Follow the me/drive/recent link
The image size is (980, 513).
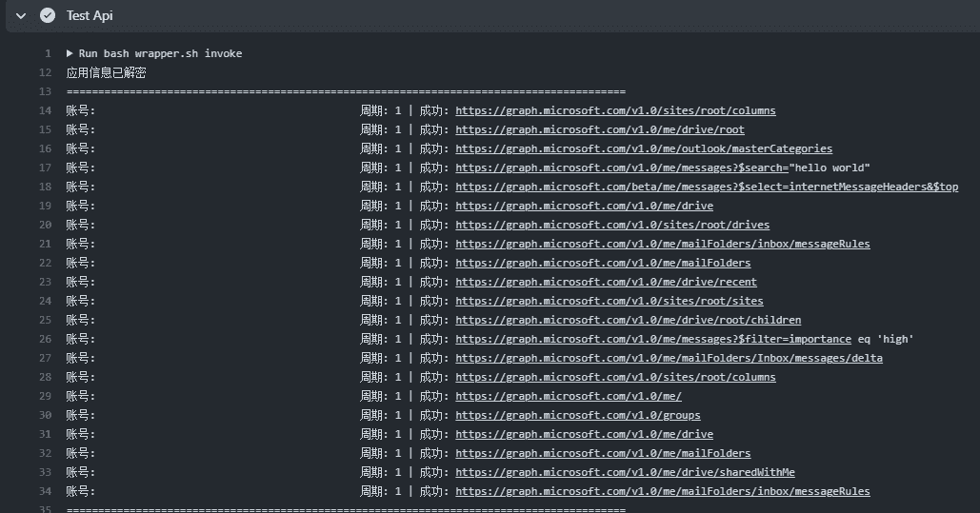coord(606,282)
